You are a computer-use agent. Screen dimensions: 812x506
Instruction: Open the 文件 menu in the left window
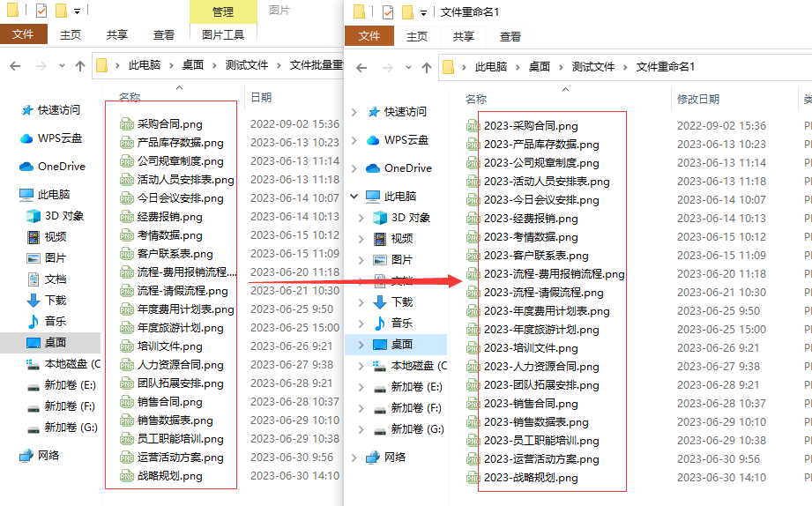pyautogui.click(x=23, y=35)
